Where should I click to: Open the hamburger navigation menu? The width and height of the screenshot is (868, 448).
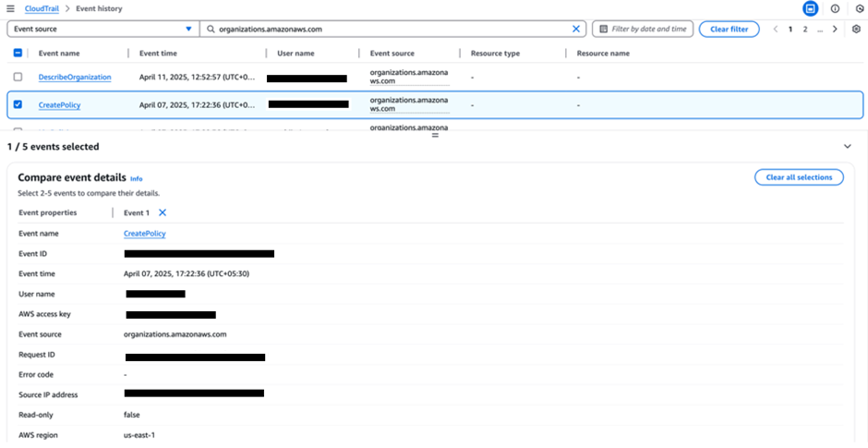[10, 8]
